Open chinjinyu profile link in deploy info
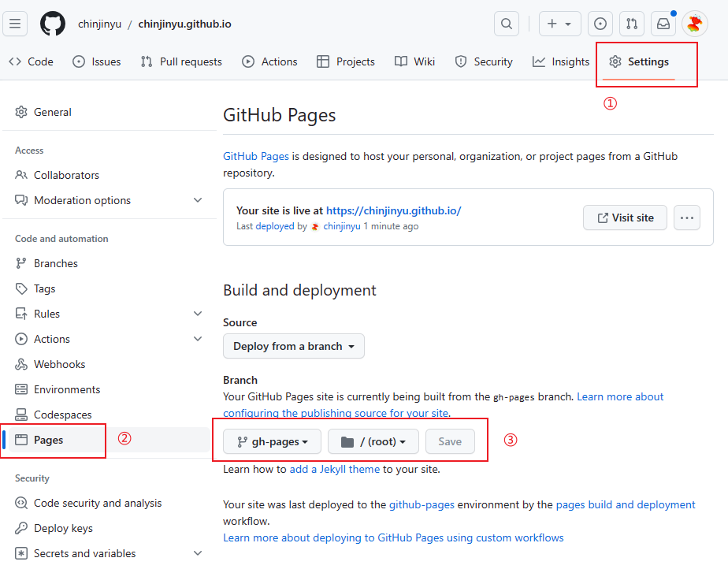 (342, 226)
